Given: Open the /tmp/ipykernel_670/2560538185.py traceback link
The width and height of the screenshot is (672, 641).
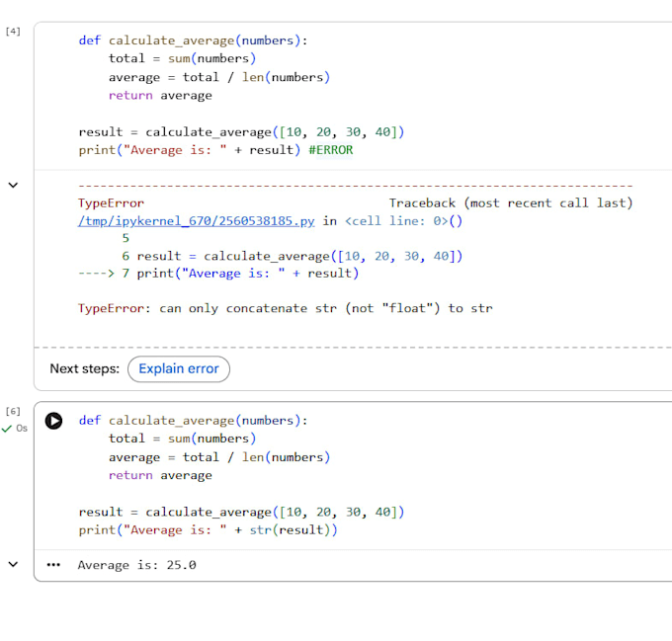Looking at the screenshot, I should 197,221.
